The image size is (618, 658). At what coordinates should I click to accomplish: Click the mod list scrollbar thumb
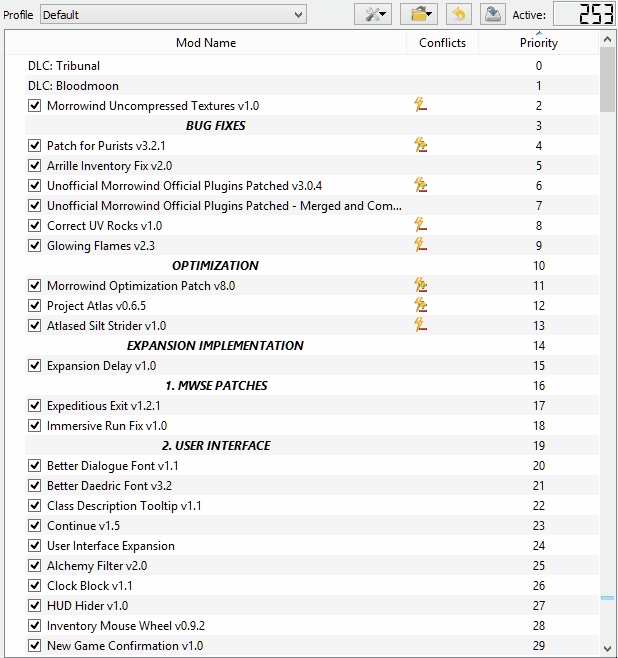607,80
